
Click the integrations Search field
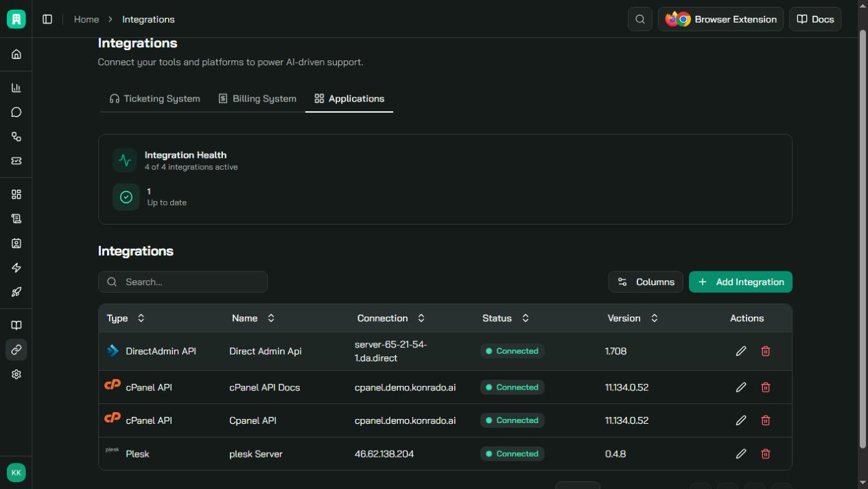pyautogui.click(x=183, y=282)
